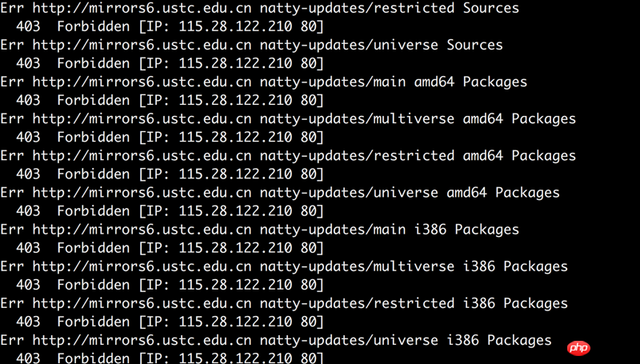The width and height of the screenshot is (640, 364).
Task: Click Err at start of universe i386 line
Action: (x=12, y=340)
